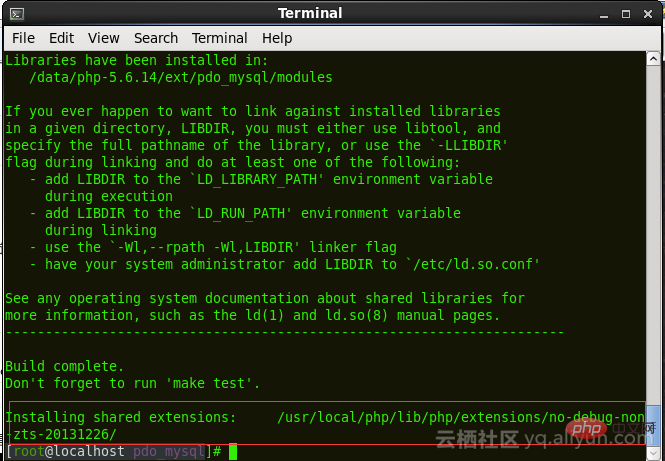Click the /usr/local/php/lib/php/extensions path
Image resolution: width=665 pixels, height=461 pixels.
[461, 417]
